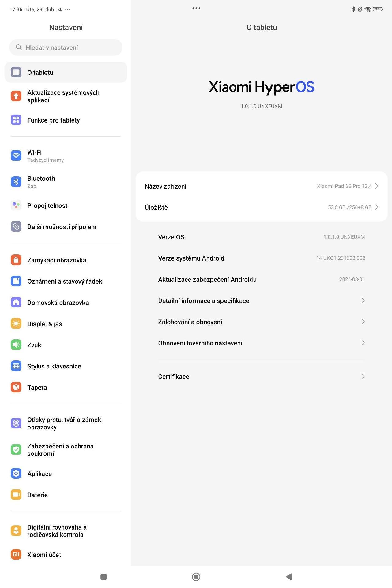Tap the Zvuk speaker icon

(x=16, y=345)
